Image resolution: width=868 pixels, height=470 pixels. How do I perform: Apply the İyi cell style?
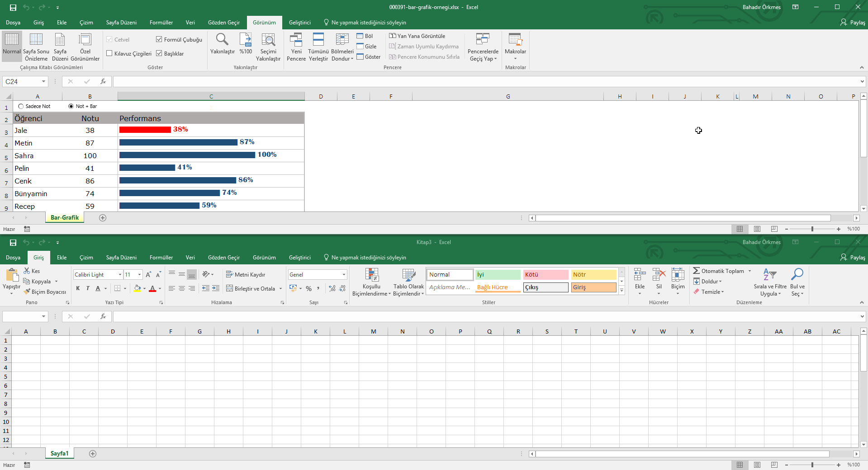tap(498, 274)
